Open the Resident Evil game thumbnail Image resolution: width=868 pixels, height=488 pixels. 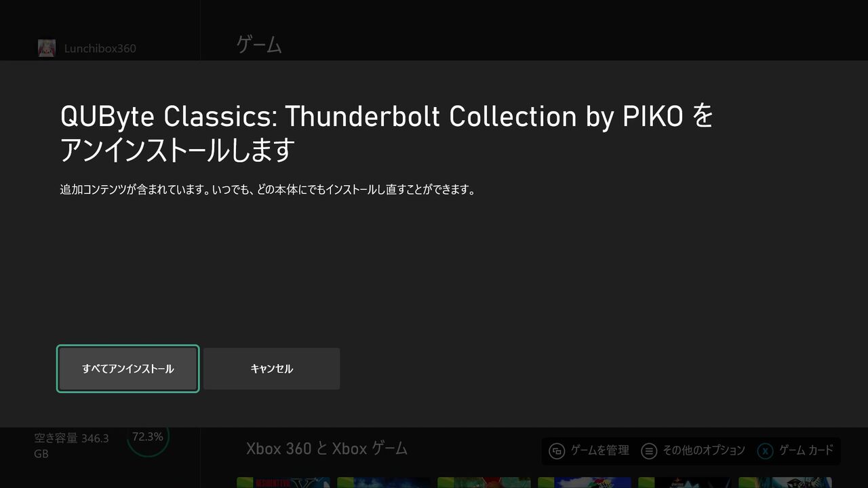(x=283, y=483)
